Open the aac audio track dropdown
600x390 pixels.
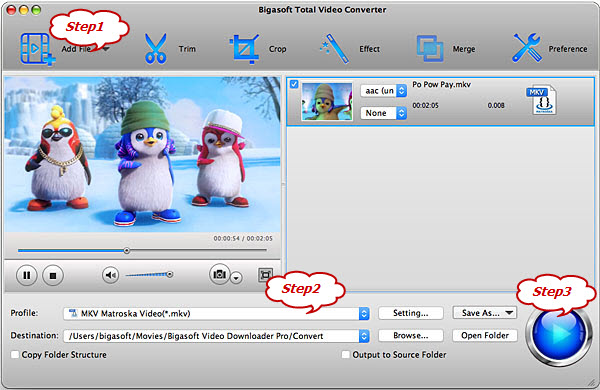pos(383,91)
